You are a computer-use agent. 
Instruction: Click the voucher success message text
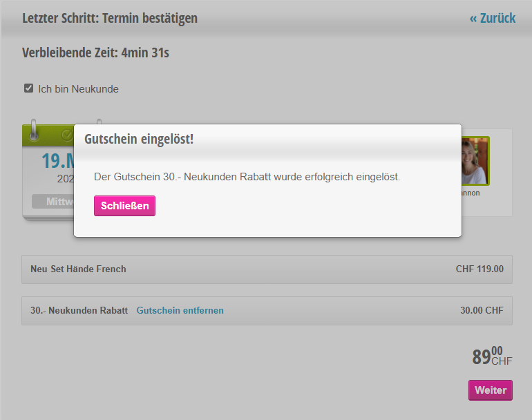click(x=247, y=177)
